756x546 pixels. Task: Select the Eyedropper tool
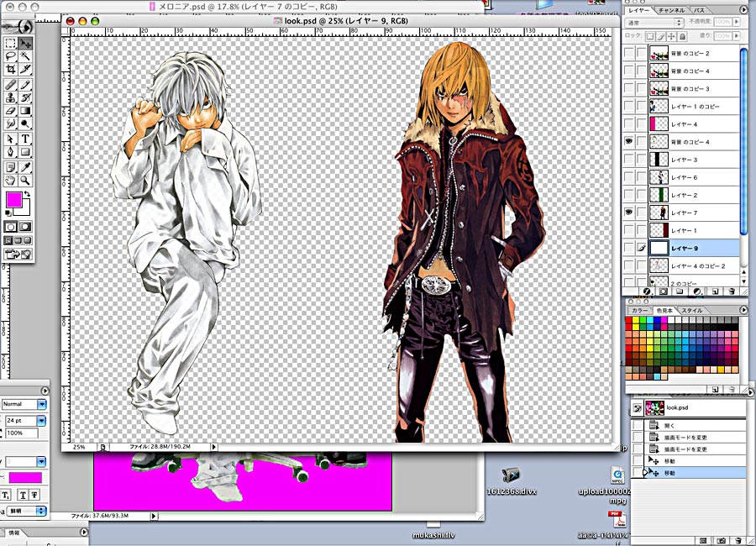(25, 167)
